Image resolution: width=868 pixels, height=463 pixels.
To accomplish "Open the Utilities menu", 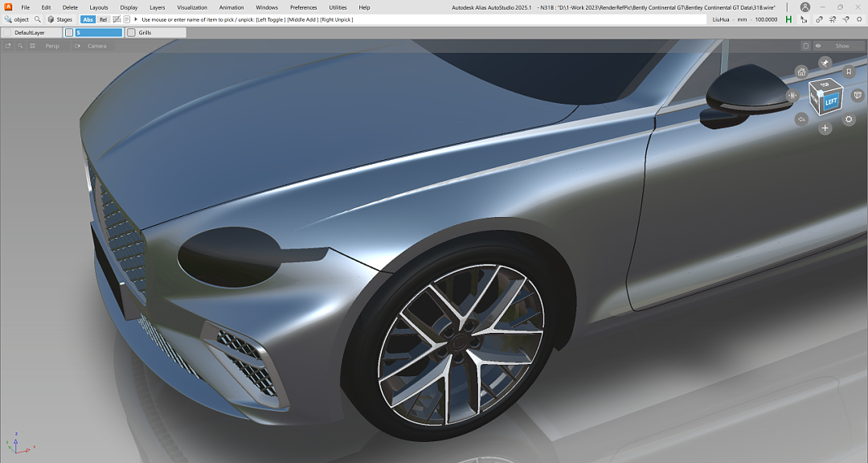I will coord(338,7).
